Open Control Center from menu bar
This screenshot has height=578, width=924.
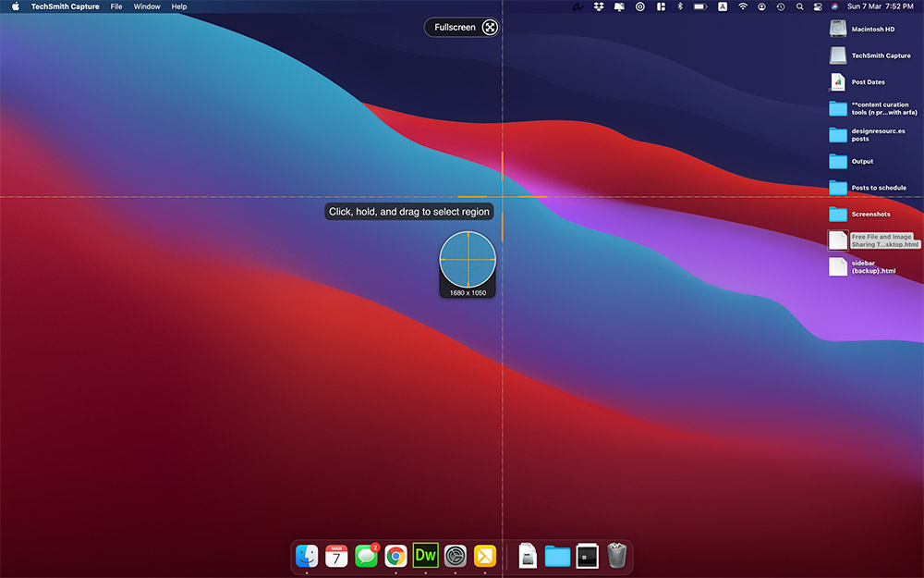[818, 6]
